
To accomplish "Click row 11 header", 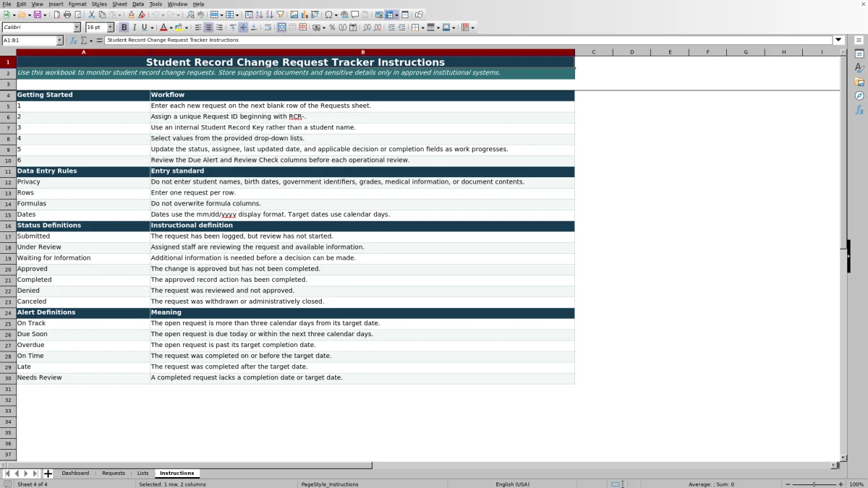I will coord(8,171).
